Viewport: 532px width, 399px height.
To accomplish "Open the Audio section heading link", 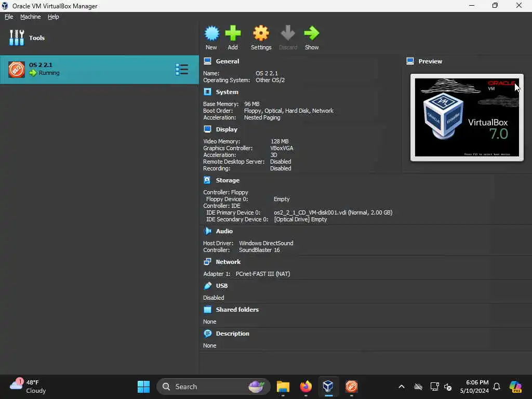I will 224,231.
